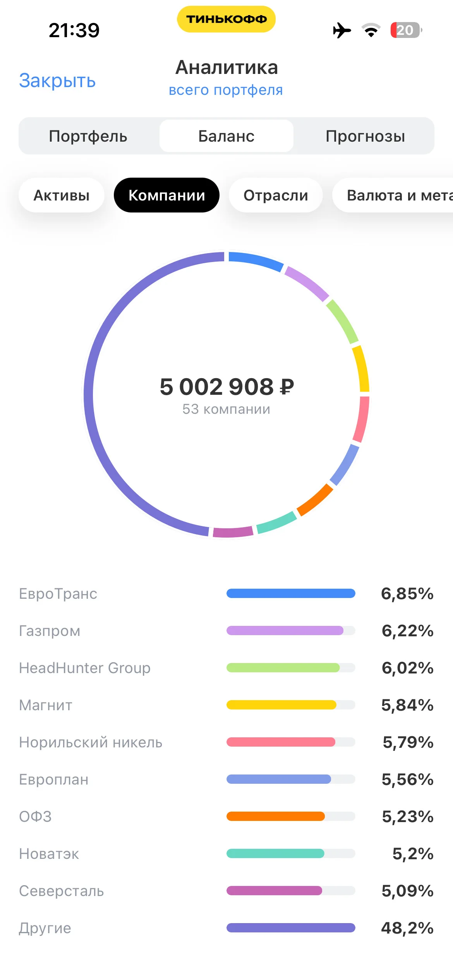
Task: Tap the portfolio total 5 002 908 ₽
Action: (226, 387)
